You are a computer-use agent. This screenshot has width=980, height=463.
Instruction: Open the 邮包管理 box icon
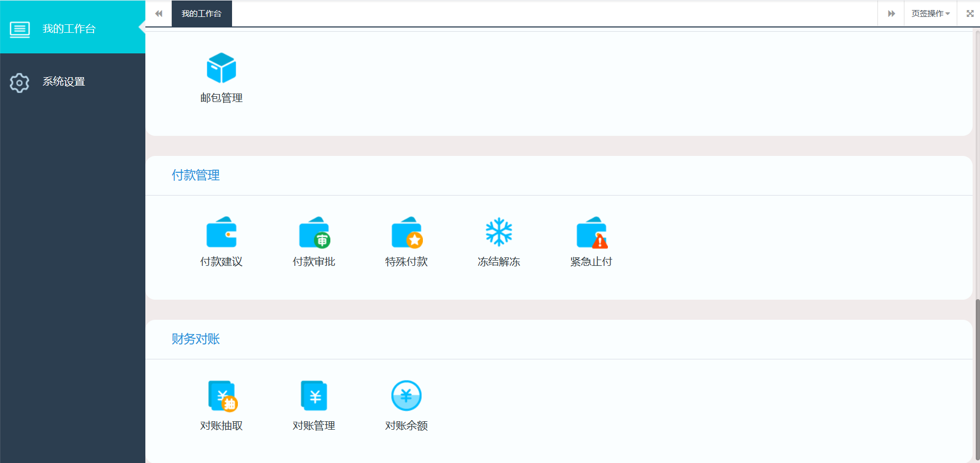point(221,68)
